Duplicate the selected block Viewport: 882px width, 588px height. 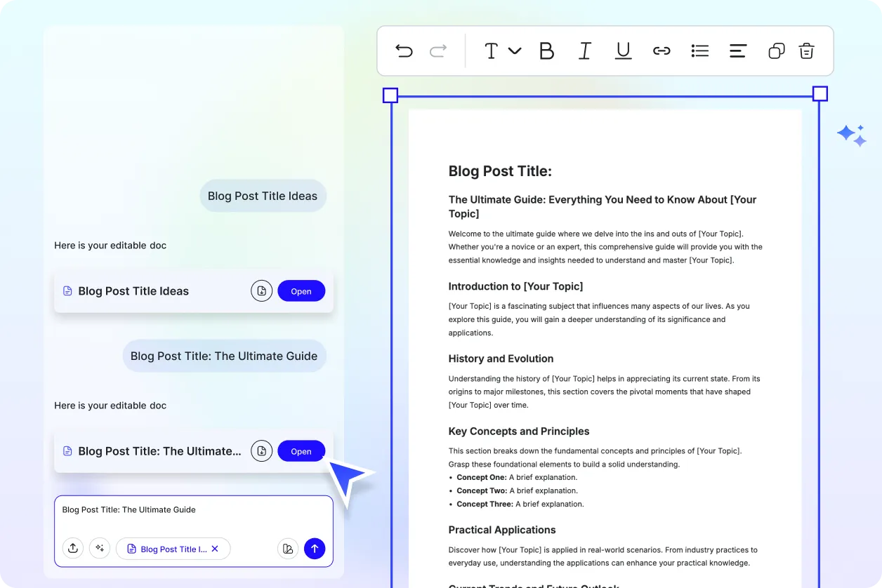776,51
